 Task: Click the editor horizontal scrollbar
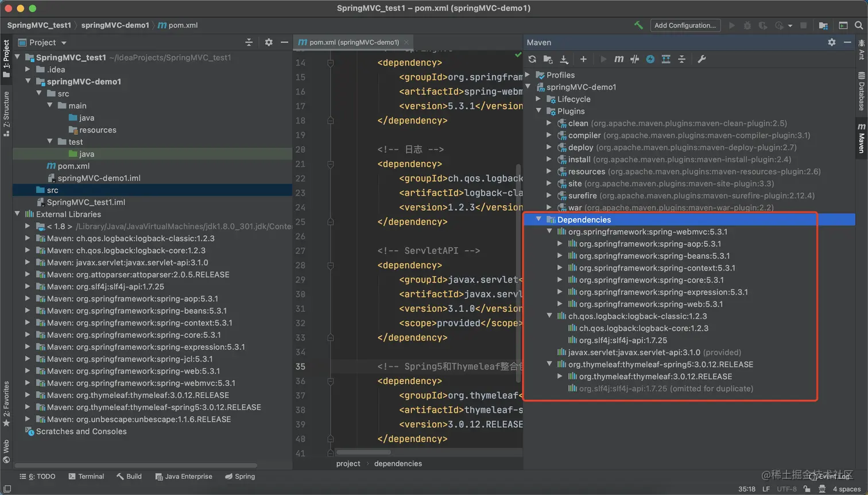tap(365, 452)
